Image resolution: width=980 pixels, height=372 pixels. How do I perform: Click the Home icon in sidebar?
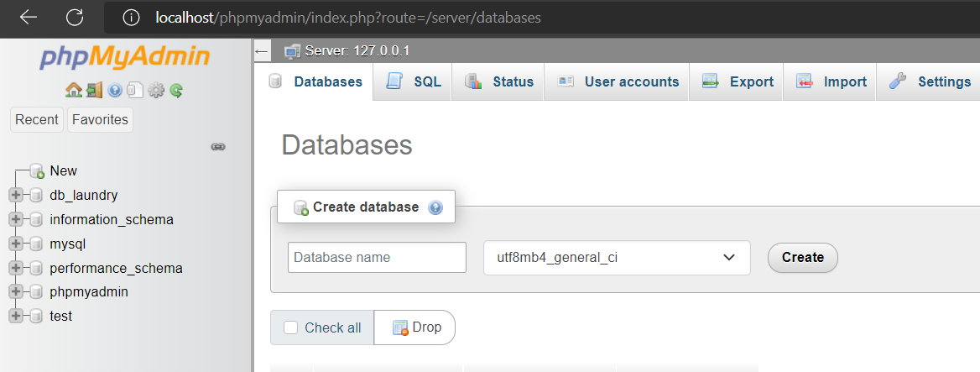(73, 91)
